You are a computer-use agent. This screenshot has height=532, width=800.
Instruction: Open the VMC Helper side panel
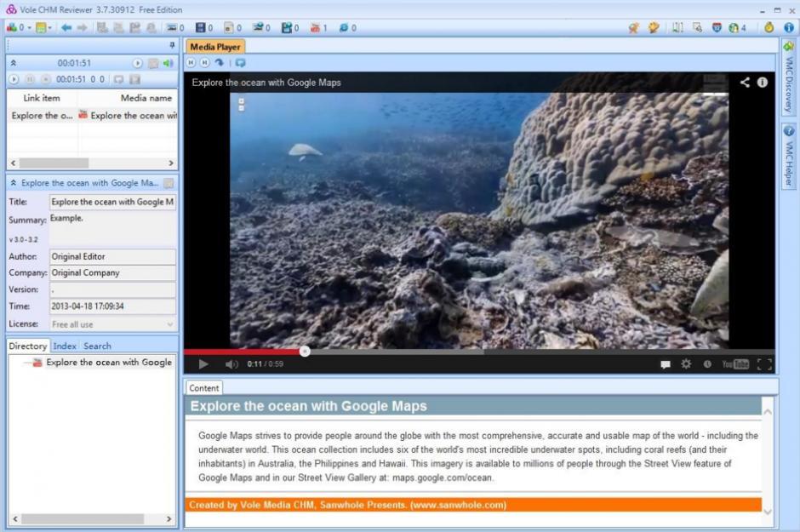789,156
